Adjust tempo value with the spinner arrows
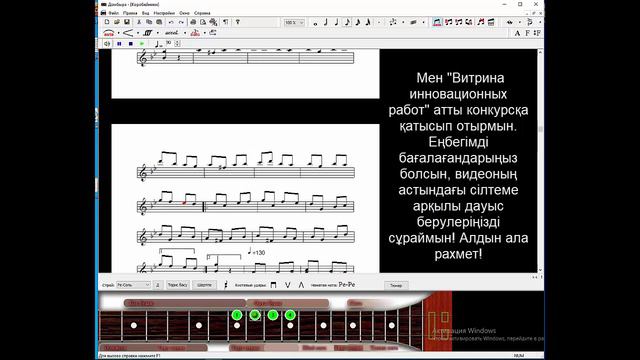This screenshot has width=640, height=360. pos(178,43)
